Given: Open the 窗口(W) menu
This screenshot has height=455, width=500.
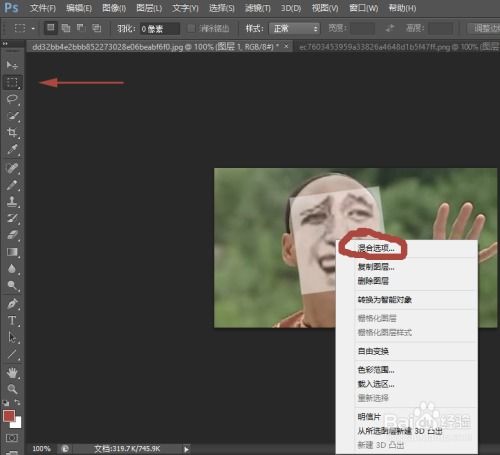Looking at the screenshot, I should click(363, 8).
